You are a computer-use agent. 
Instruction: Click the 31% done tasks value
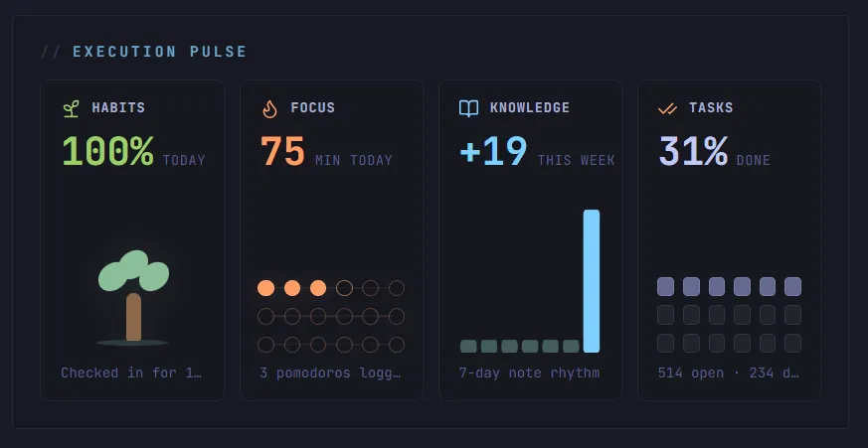[x=714, y=152]
